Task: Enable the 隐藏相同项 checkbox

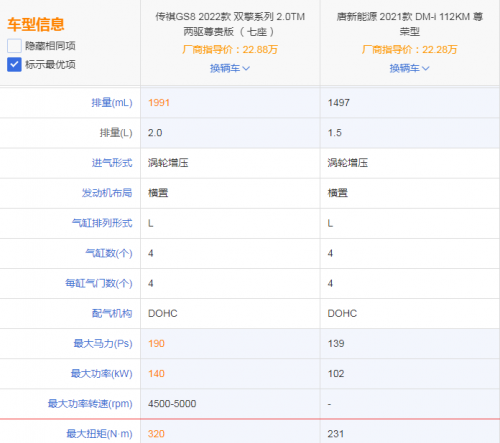Action: (x=14, y=46)
